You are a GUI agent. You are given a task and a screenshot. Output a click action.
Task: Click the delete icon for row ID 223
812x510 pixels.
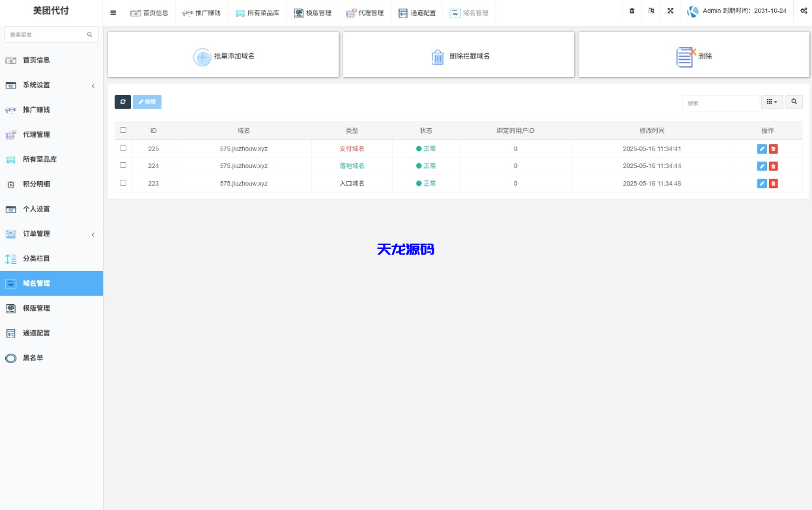click(775, 183)
